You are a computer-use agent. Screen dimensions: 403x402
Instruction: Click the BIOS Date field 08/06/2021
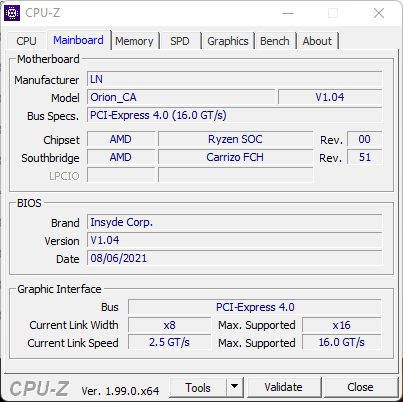[235, 258]
